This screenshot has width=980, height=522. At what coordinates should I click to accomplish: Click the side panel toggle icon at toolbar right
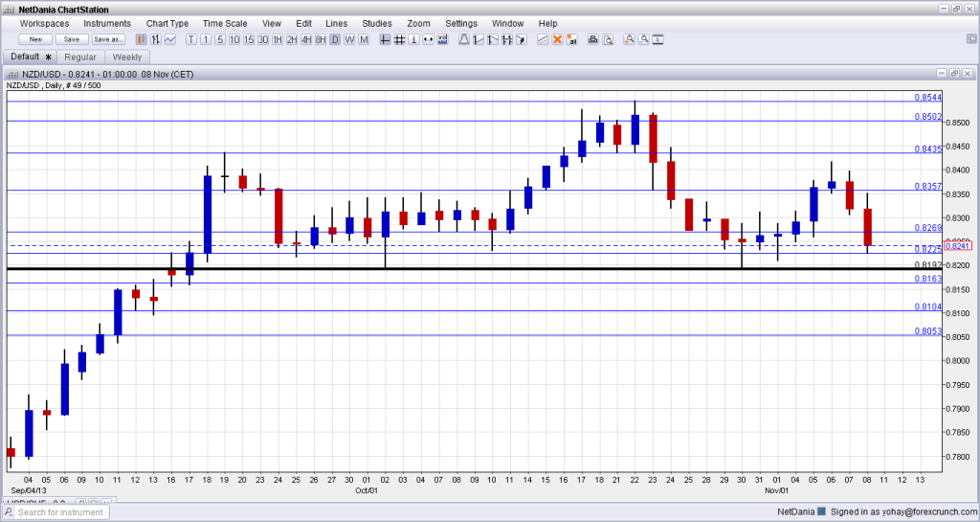click(970, 38)
